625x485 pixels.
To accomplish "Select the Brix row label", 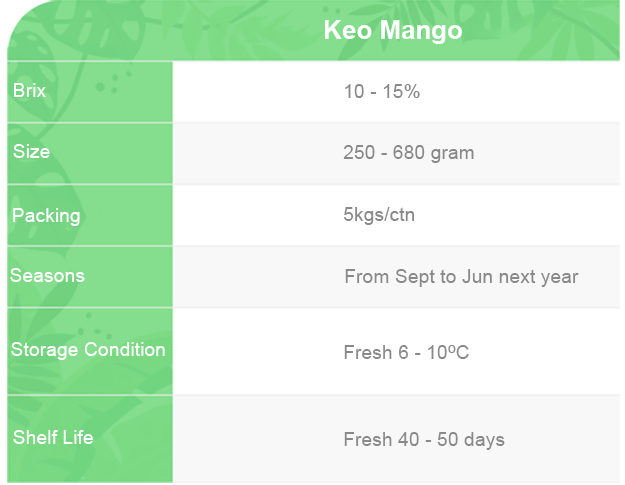I will tap(29, 91).
